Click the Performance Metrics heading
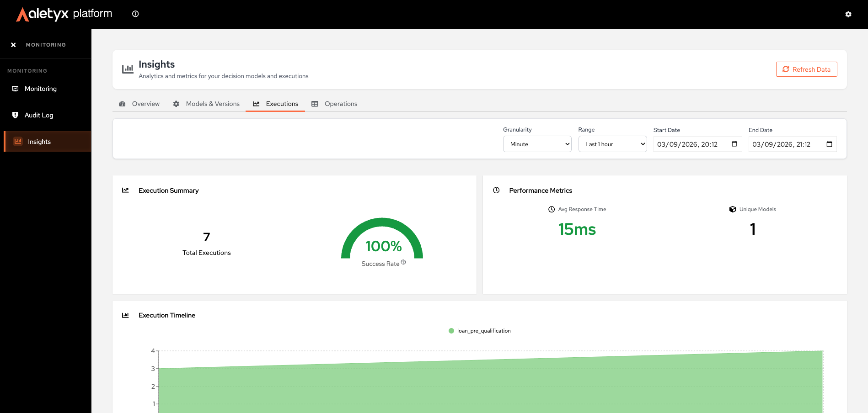Image resolution: width=868 pixels, height=413 pixels. click(541, 191)
